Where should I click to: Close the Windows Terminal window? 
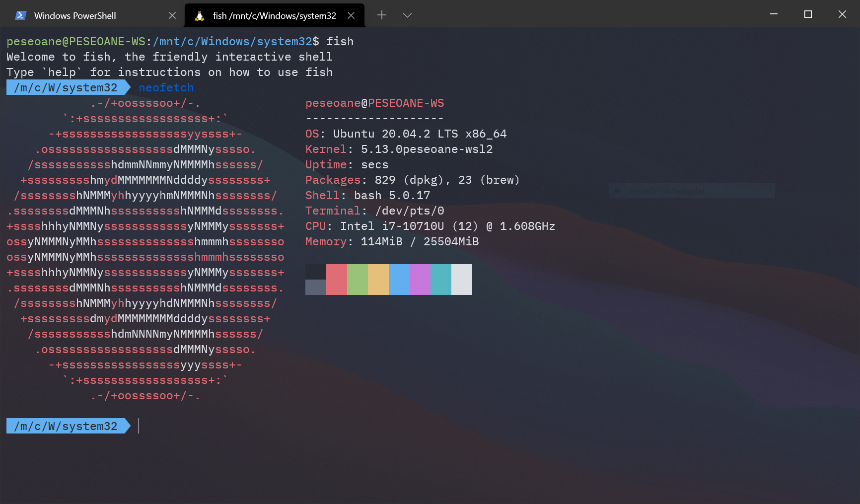point(842,14)
